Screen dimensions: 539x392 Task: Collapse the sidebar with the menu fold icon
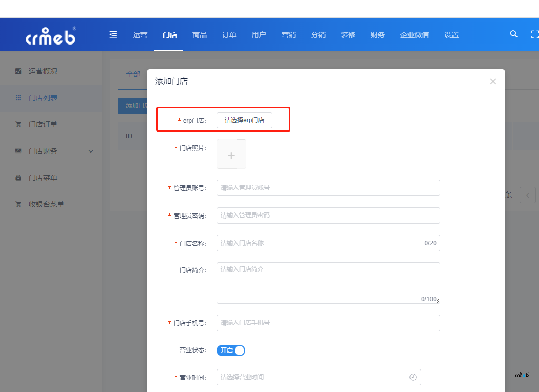tap(113, 34)
